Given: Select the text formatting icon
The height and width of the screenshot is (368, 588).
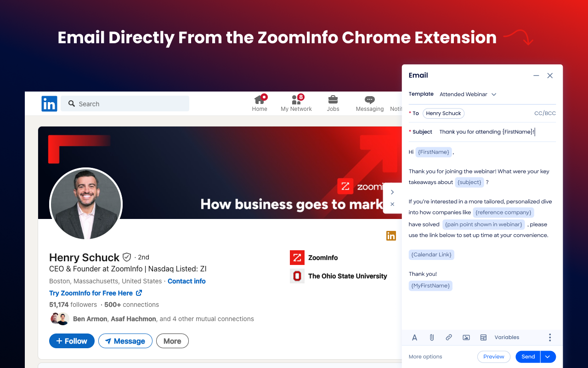Looking at the screenshot, I should click(414, 337).
